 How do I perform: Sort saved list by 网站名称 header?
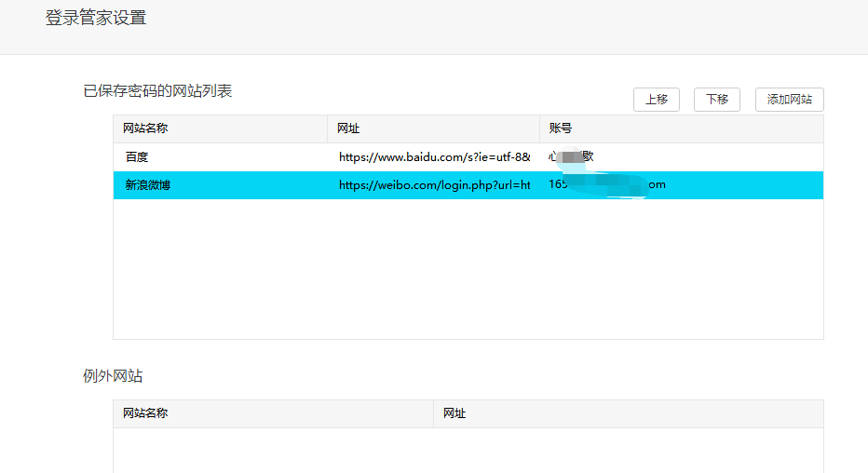pyautogui.click(x=145, y=128)
